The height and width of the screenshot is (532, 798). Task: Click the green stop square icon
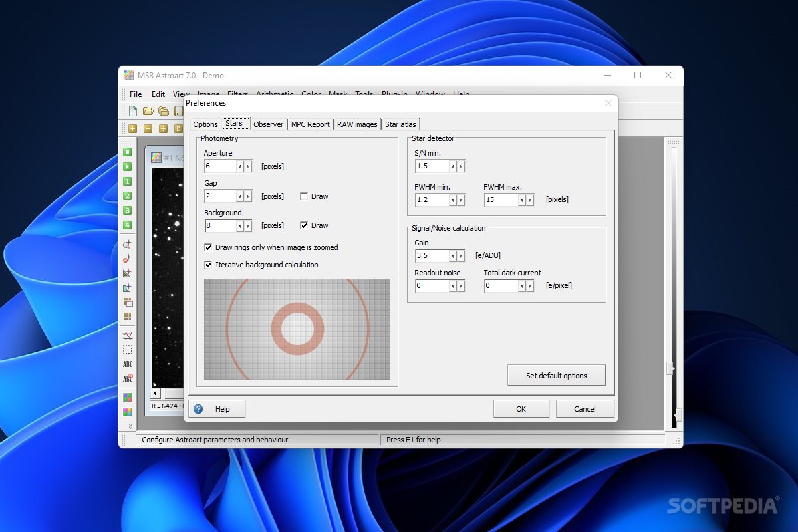coord(127,152)
